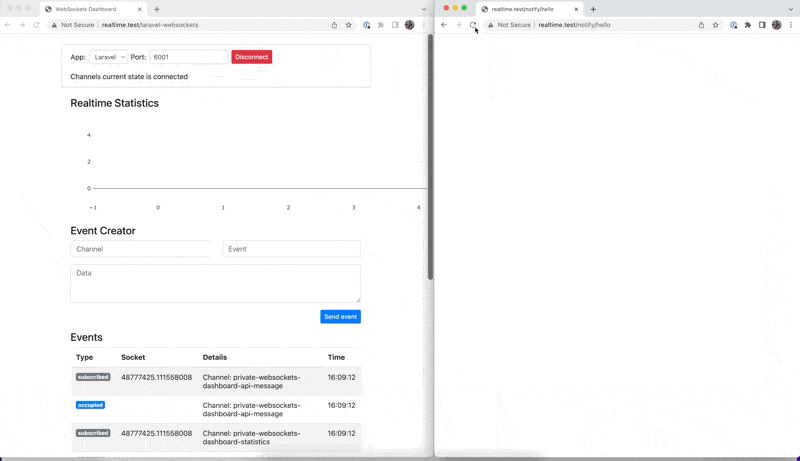Viewport: 800px width, 461px height.
Task: Share the left window page
Action: tap(334, 25)
